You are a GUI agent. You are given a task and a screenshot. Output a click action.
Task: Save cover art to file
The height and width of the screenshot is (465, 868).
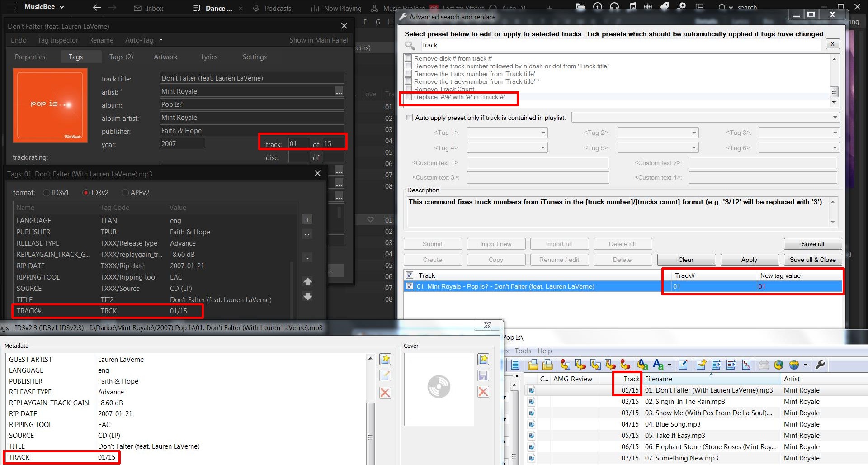(x=483, y=375)
